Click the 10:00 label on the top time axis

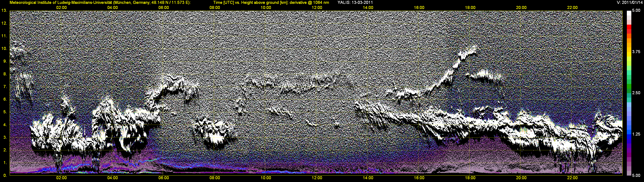266,8
